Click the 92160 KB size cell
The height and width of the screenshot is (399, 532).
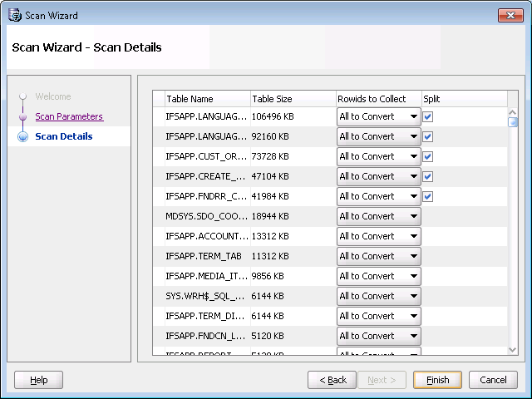pyautogui.click(x=293, y=136)
